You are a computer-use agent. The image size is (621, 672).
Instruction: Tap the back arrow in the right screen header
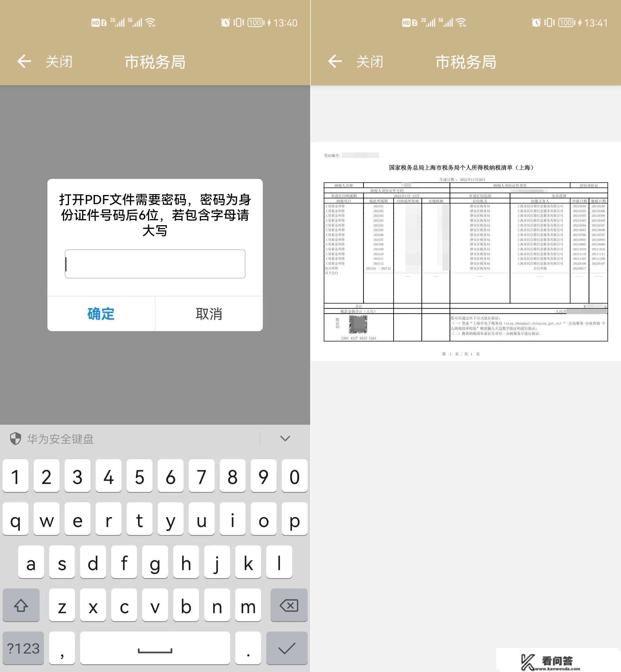[x=335, y=61]
